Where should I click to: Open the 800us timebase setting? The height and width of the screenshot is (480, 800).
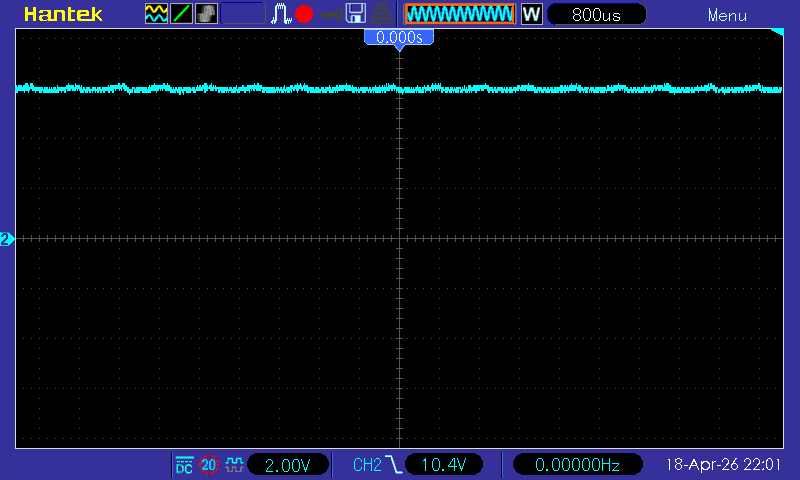click(596, 15)
